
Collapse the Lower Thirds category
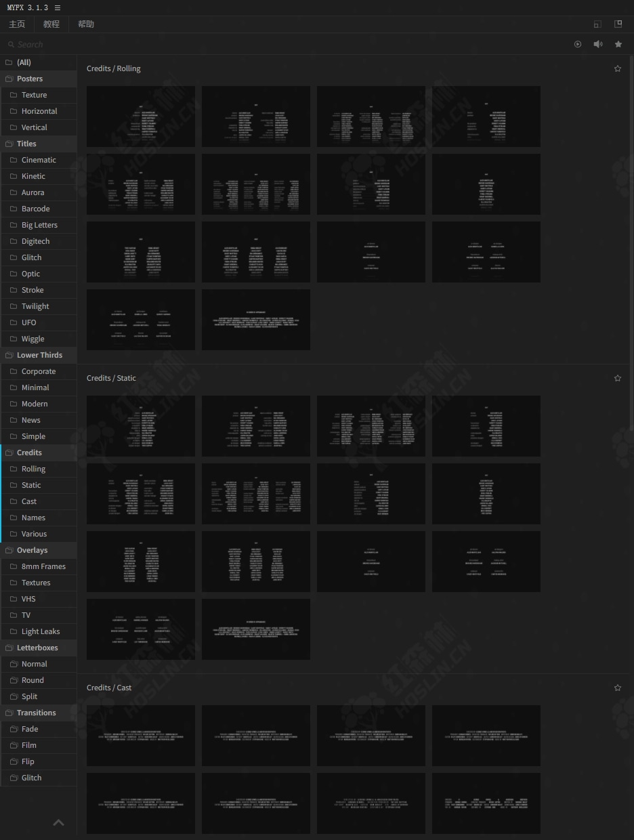click(x=39, y=355)
